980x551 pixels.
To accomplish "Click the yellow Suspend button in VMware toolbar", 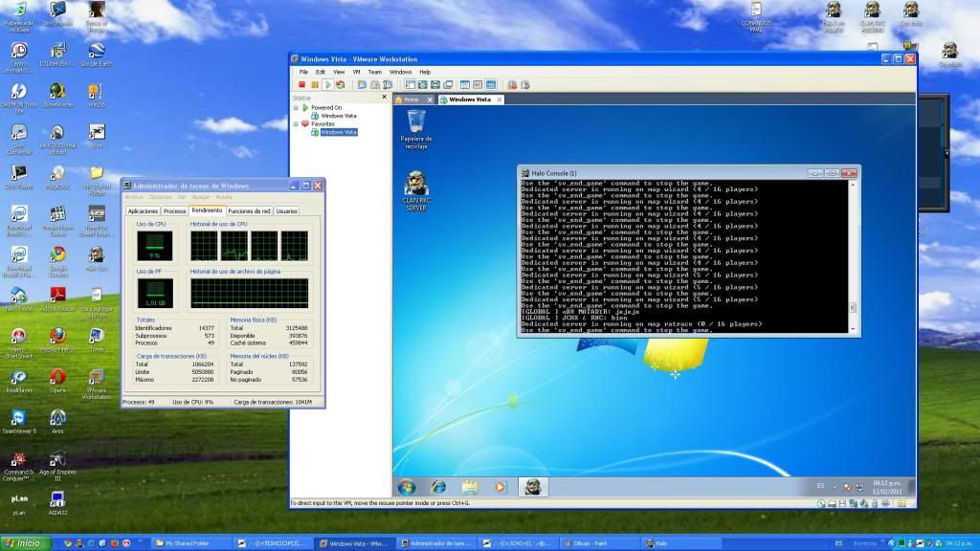I will coord(314,85).
